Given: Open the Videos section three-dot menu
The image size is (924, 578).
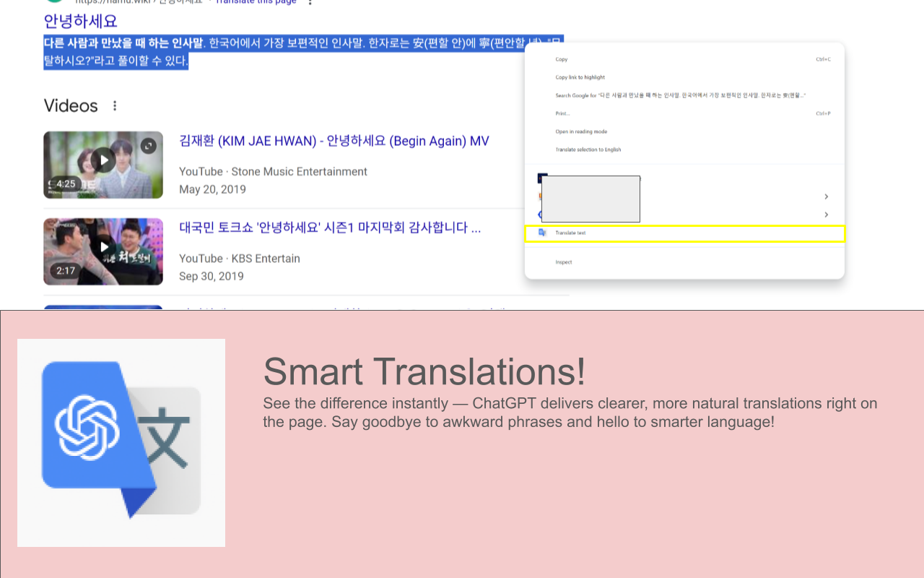Looking at the screenshot, I should (x=115, y=105).
